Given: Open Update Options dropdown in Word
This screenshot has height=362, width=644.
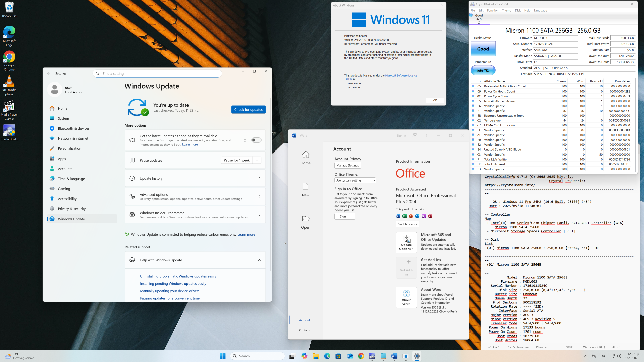Looking at the screenshot, I should [406, 242].
